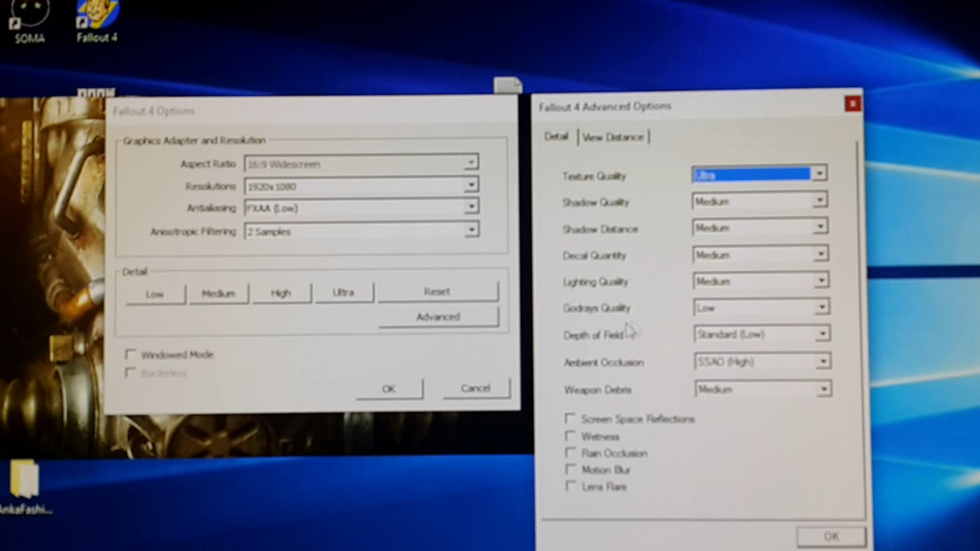The image size is (980, 551).
Task: Enable Rain Occlusion checkbox
Action: pyautogui.click(x=569, y=452)
